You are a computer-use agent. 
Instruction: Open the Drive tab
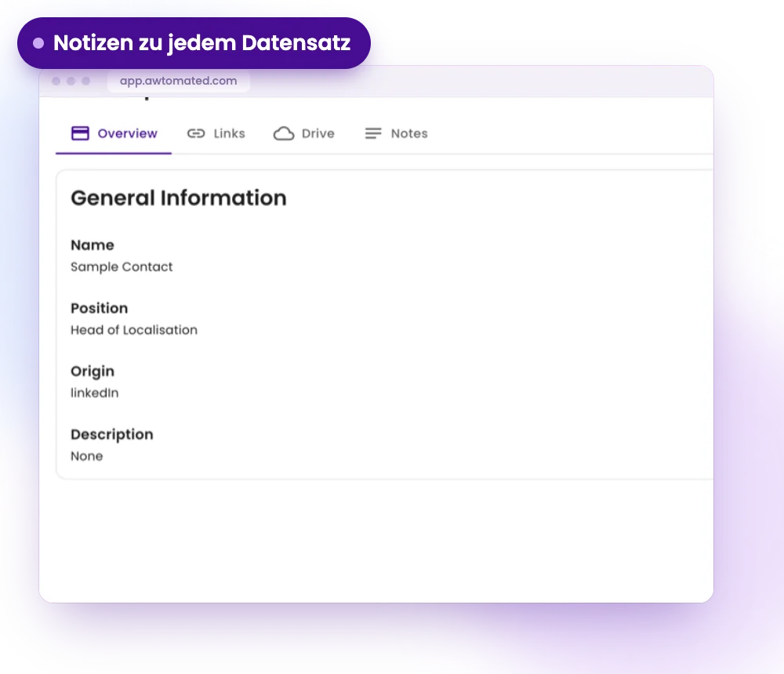(303, 133)
